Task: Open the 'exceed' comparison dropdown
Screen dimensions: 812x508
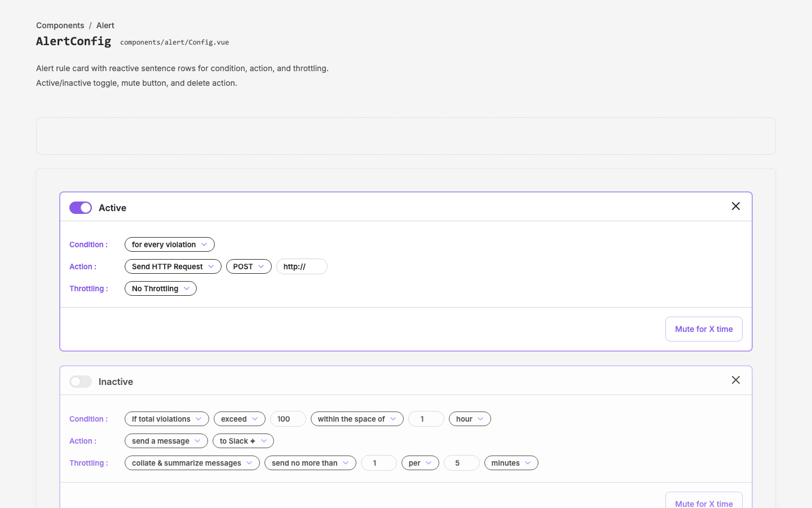Action: [240, 419]
